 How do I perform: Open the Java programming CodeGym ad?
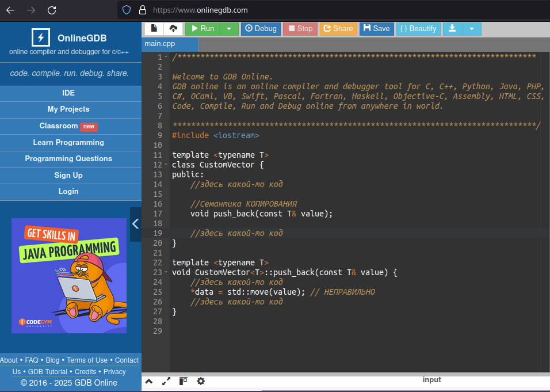(69, 276)
